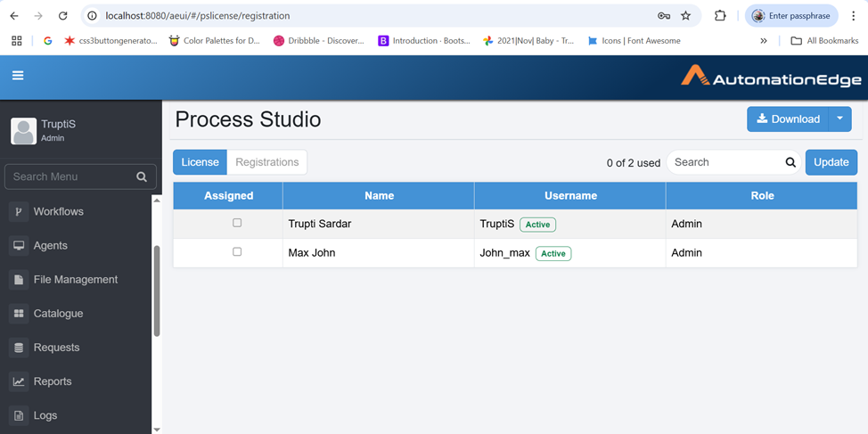Bookmark this page with the star icon
The width and height of the screenshot is (868, 434).
coord(686,16)
